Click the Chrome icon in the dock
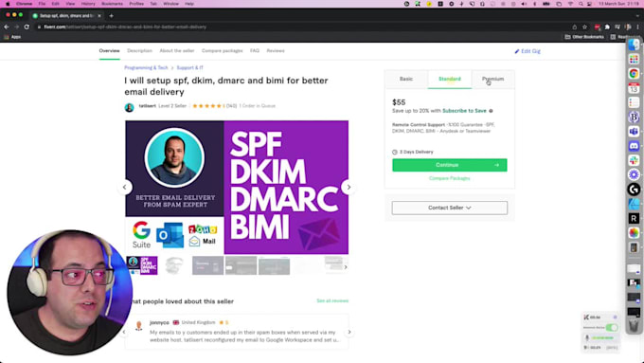Screen dimensions: 644x363 [x=634, y=74]
